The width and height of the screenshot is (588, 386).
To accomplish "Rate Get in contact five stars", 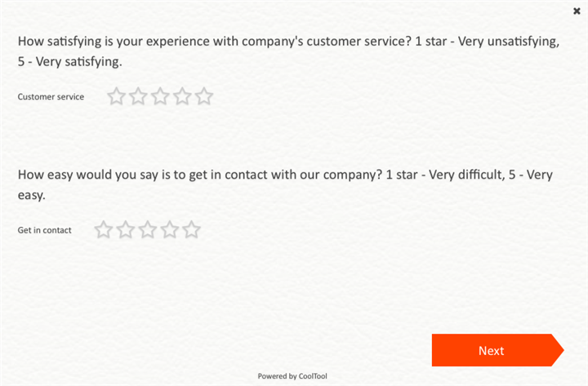I will 191,230.
